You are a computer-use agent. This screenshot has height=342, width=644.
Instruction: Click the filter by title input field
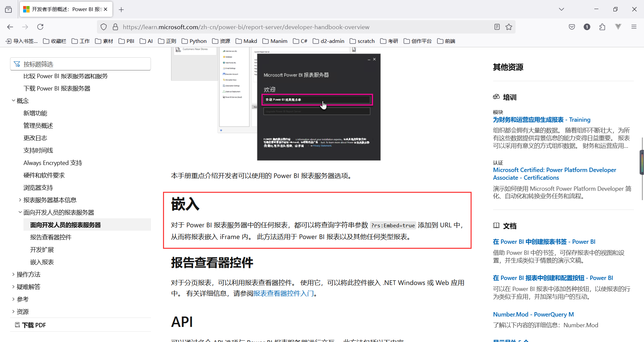point(80,64)
